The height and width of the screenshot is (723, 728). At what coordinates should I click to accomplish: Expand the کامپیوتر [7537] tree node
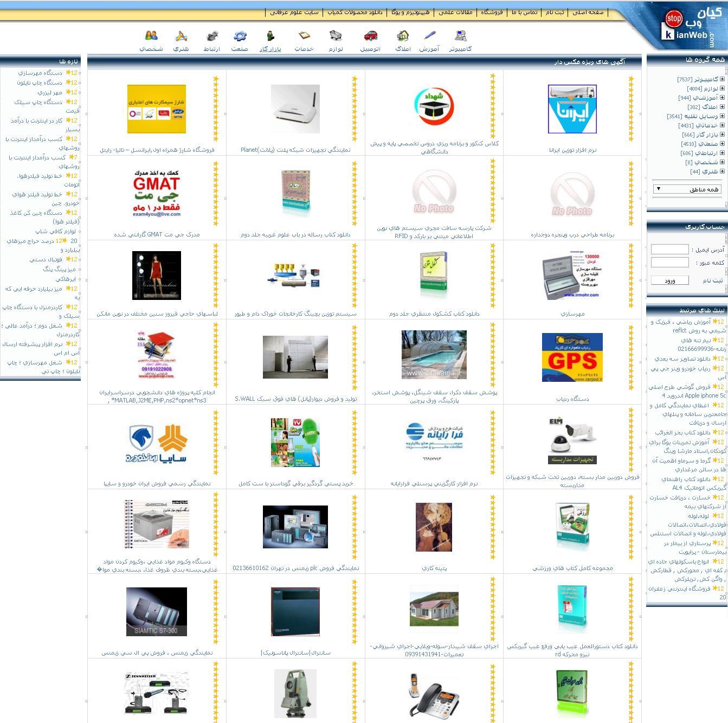(722, 79)
